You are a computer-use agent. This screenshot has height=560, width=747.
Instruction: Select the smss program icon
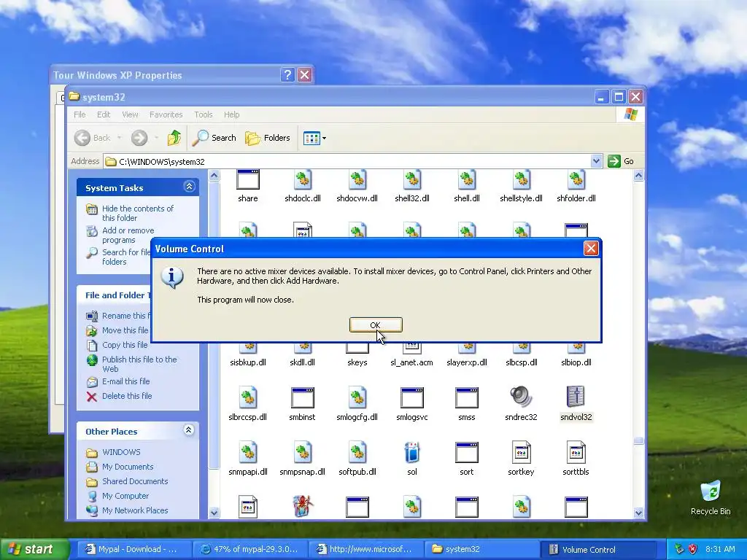coord(466,397)
